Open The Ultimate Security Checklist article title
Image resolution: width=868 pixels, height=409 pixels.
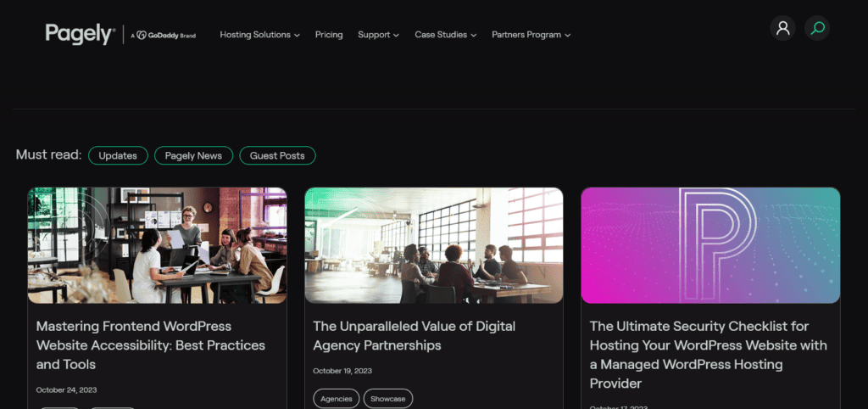point(708,355)
